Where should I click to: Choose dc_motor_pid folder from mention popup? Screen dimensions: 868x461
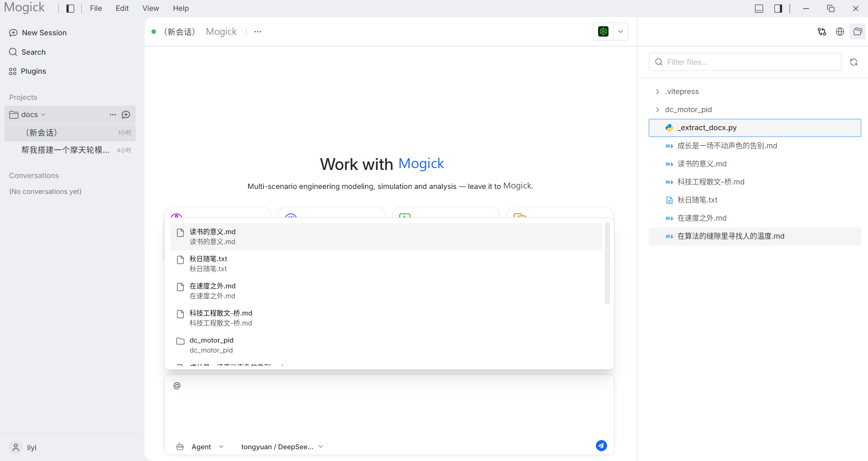[386, 345]
